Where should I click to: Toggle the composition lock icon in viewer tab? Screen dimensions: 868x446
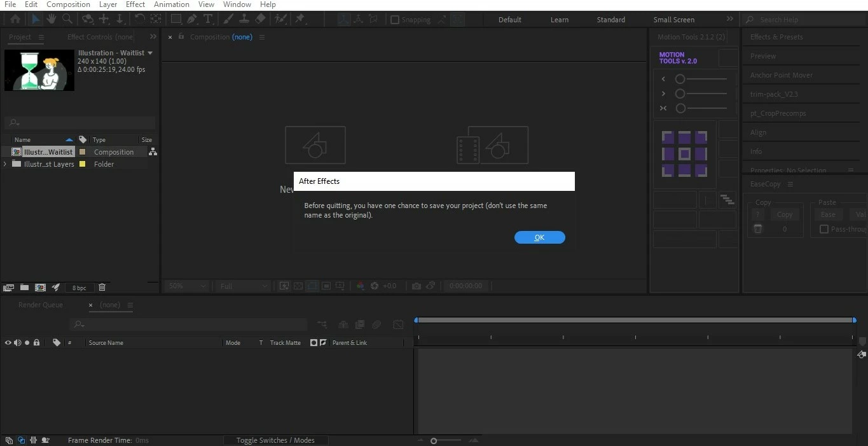(x=181, y=36)
